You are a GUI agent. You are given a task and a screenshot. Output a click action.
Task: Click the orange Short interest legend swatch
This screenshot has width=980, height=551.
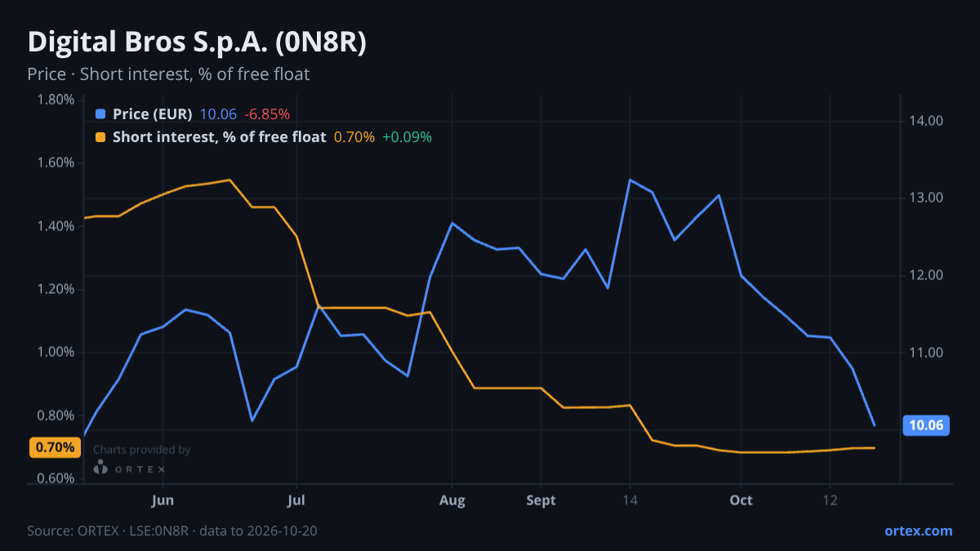tap(100, 137)
